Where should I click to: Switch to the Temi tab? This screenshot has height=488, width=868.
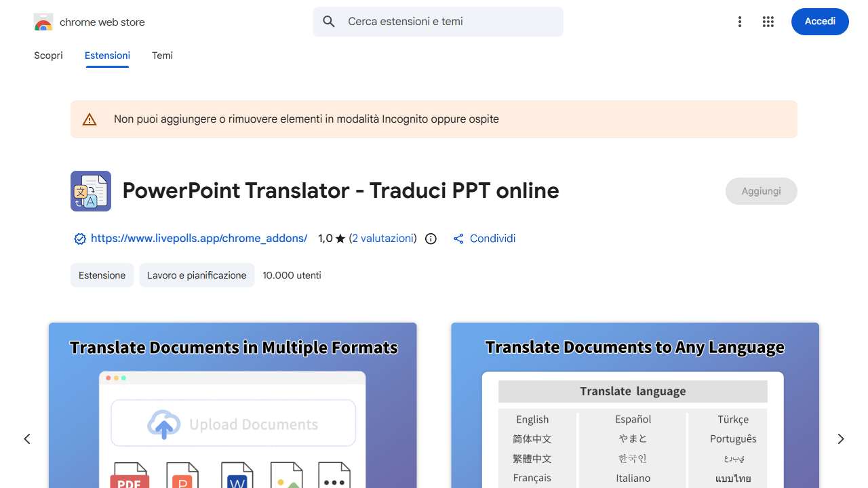[x=162, y=56]
